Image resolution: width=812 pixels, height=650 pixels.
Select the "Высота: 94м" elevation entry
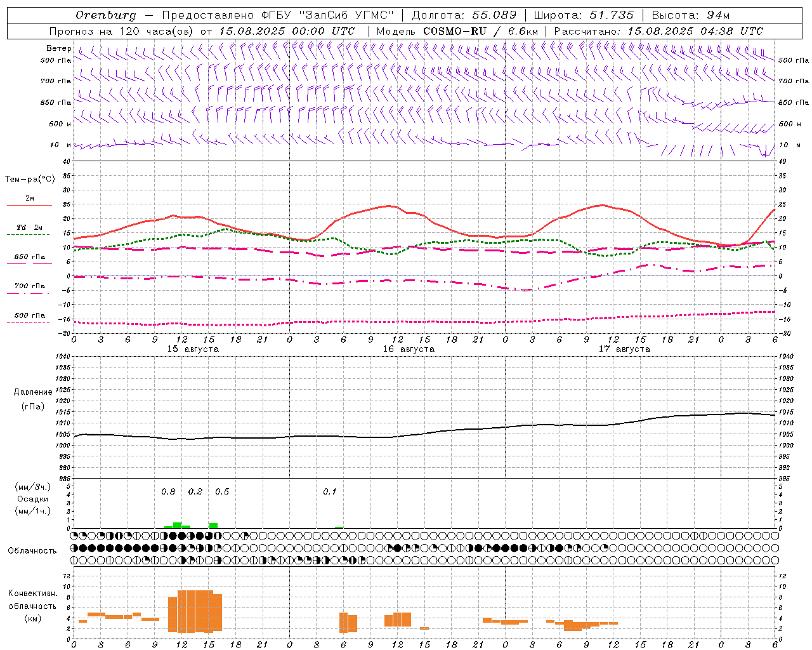click(x=691, y=15)
